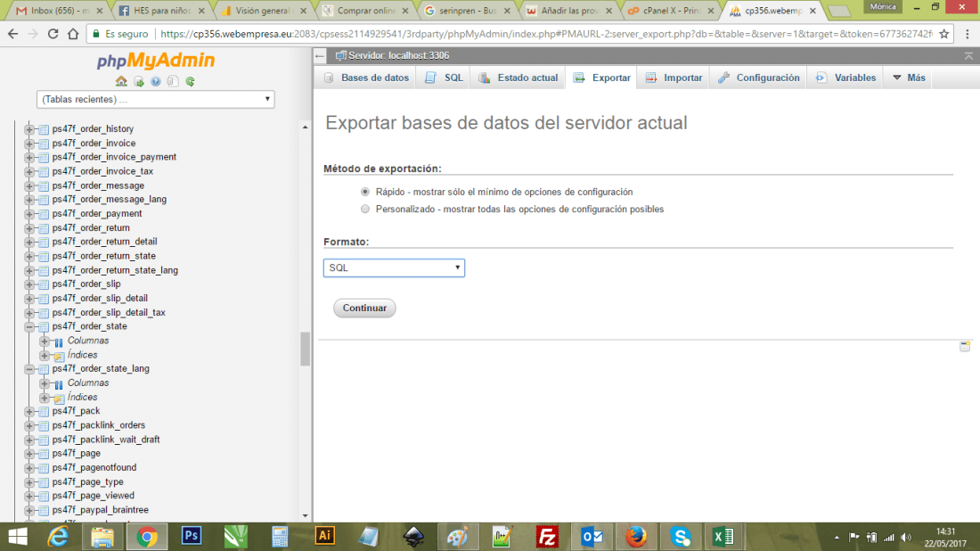The height and width of the screenshot is (551, 980).
Task: Select the Rápido export method
Action: coord(365,192)
